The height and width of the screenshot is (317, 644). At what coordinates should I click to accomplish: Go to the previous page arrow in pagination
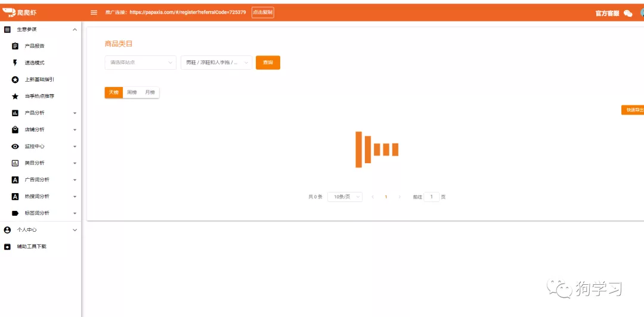373,197
